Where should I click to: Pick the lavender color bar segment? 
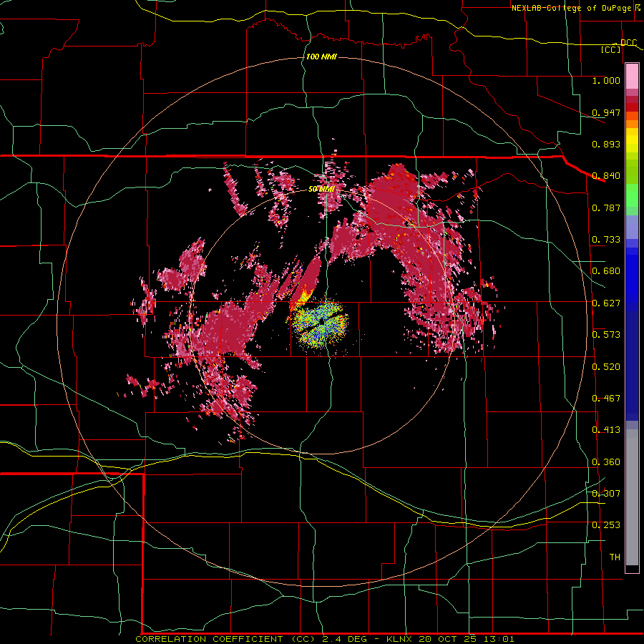pos(632,227)
